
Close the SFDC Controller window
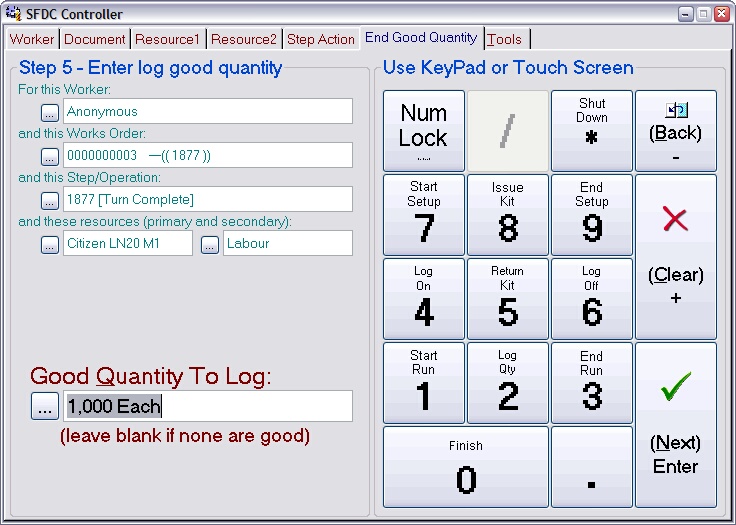point(721,14)
